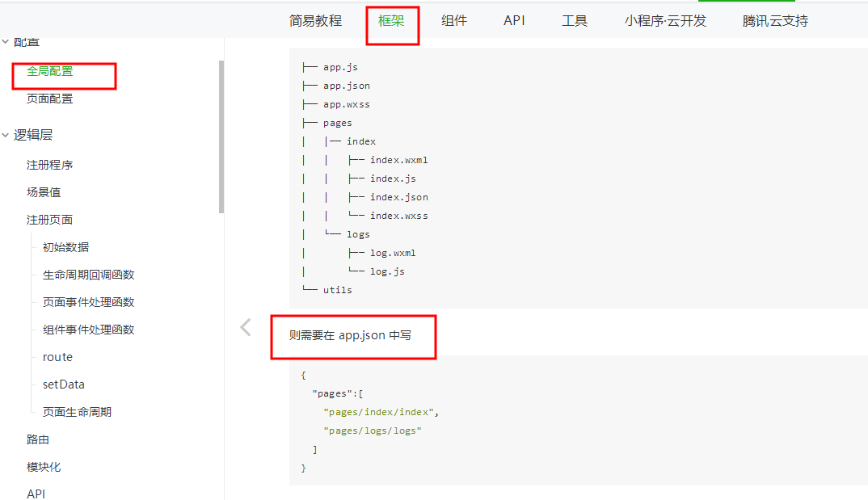This screenshot has height=500, width=868.
Task: Click the sidebar vertical scrollbar
Action: pos(221,137)
